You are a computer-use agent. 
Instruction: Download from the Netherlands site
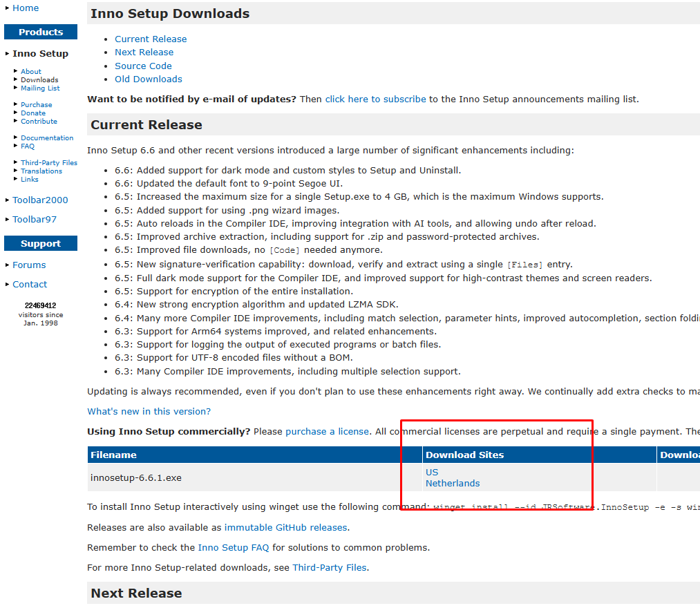pyautogui.click(x=452, y=484)
